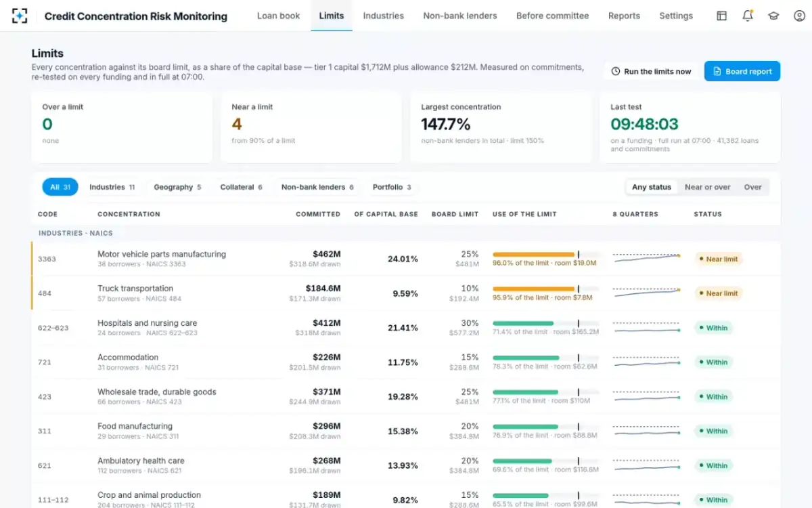812x508 pixels.
Task: Open the Non-bank lenders nav tab
Action: pos(460,16)
